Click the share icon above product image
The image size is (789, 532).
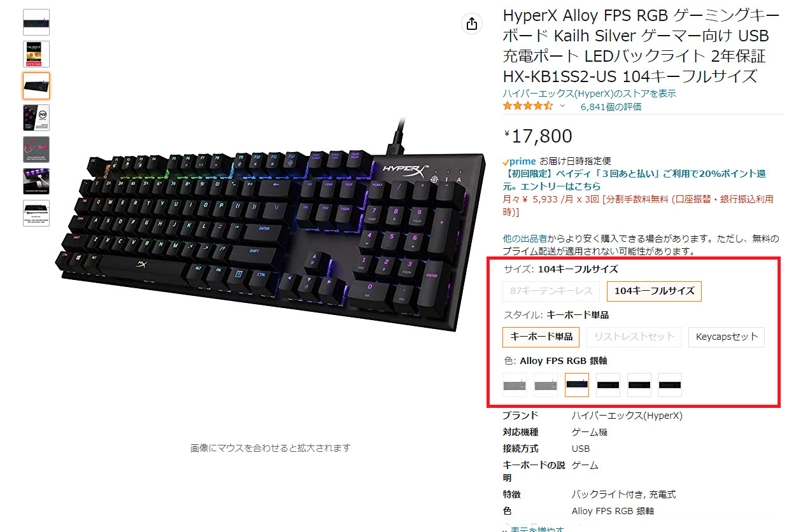pos(471,24)
